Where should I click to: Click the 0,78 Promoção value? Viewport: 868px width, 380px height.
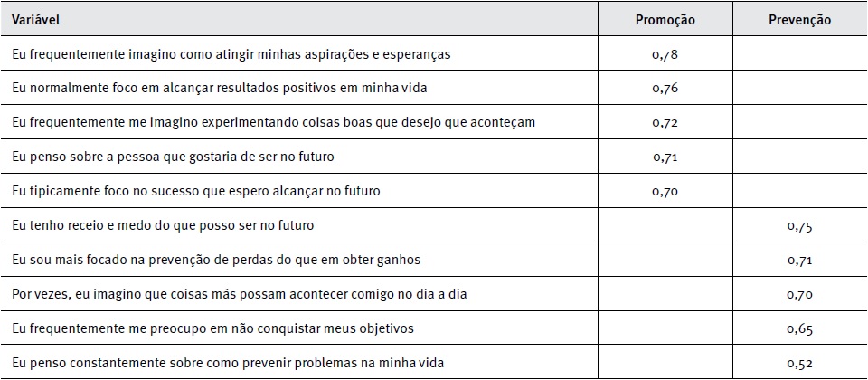point(664,53)
